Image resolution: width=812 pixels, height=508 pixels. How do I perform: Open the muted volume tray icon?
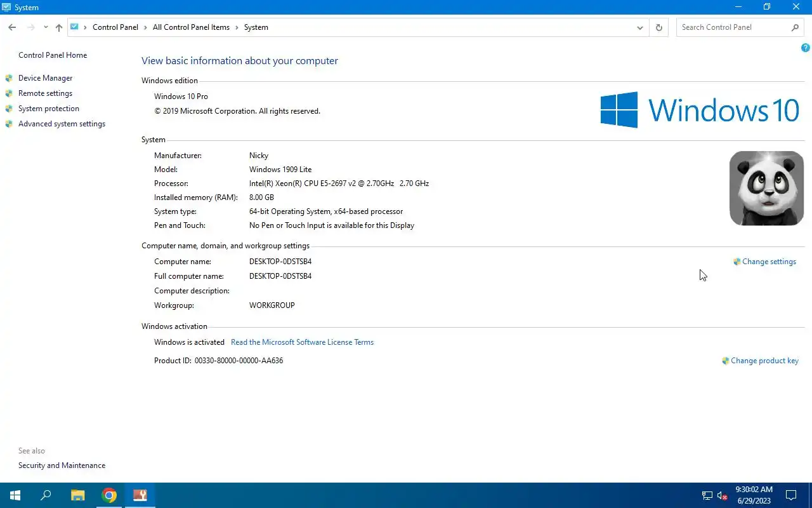pos(722,495)
